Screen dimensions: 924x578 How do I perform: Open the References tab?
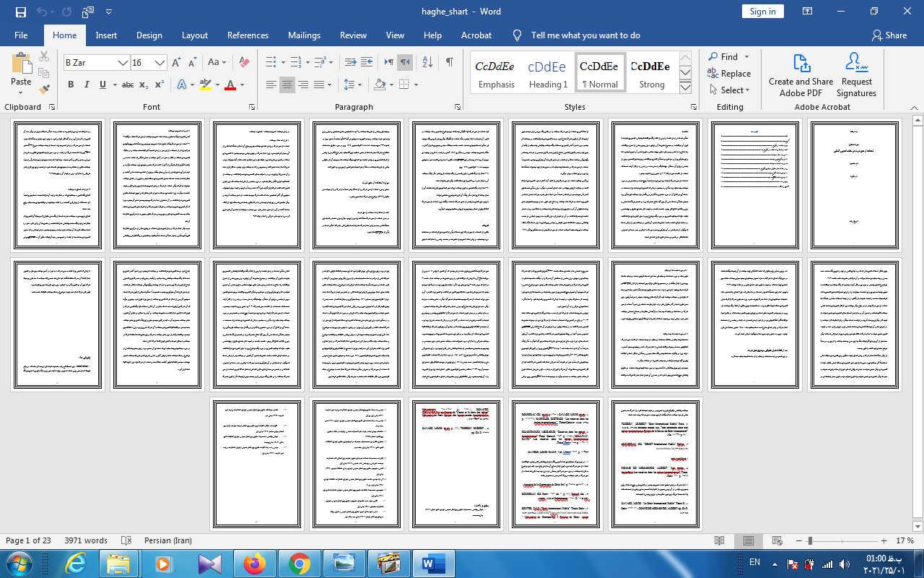point(248,35)
